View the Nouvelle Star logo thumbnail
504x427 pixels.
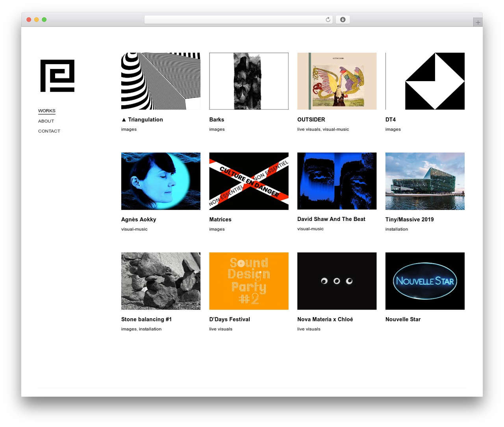(x=425, y=281)
